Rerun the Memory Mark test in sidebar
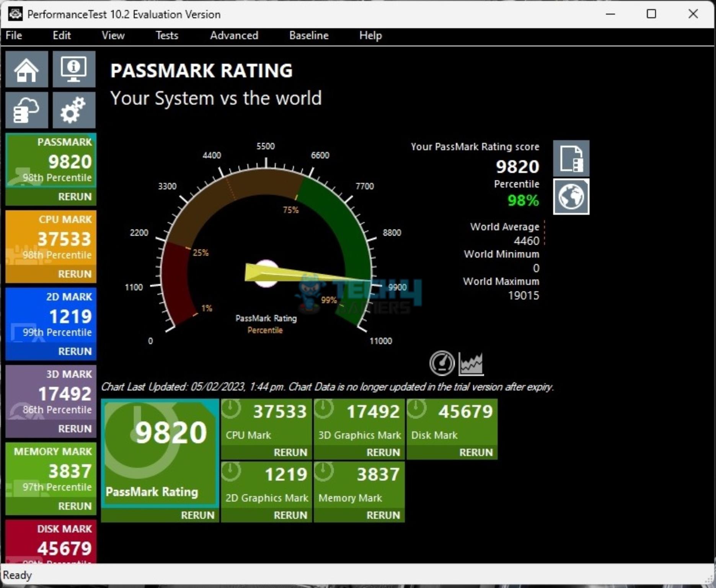 click(x=75, y=506)
